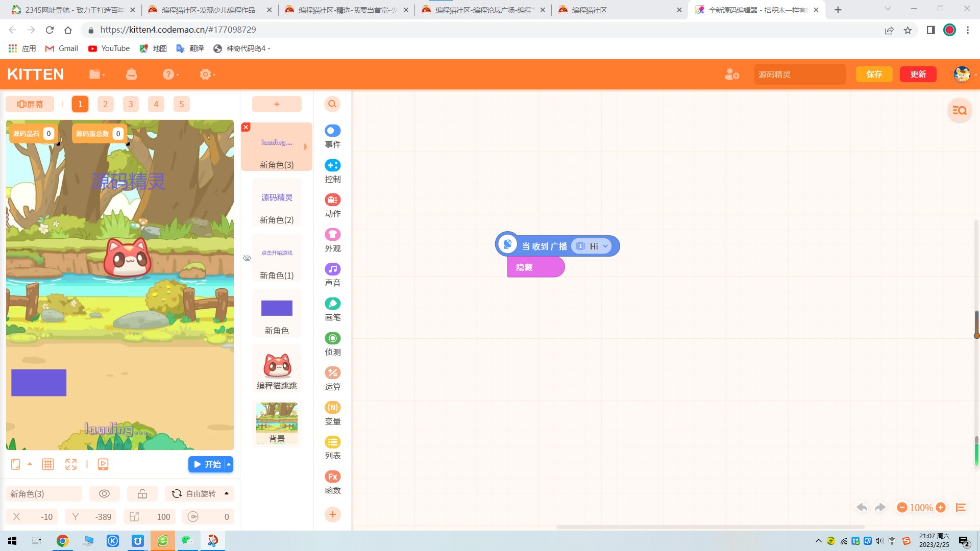Screen dimensions: 980x551
Task: Zoom out the workspace with minus icon
Action: click(902, 508)
